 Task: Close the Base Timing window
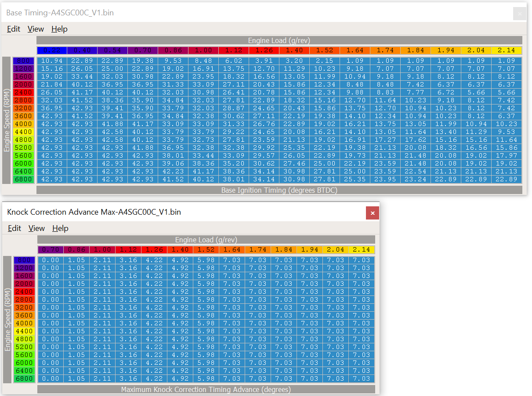[520, 13]
